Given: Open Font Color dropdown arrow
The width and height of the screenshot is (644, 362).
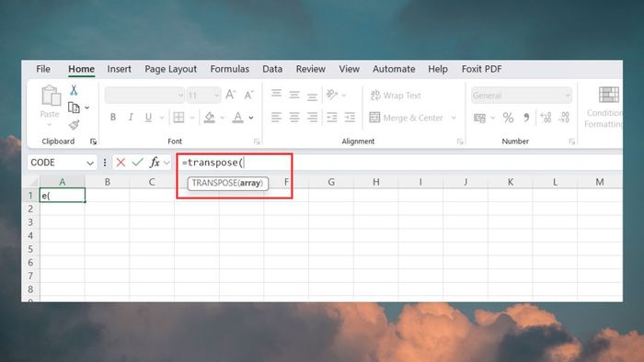Looking at the screenshot, I should coord(251,118).
